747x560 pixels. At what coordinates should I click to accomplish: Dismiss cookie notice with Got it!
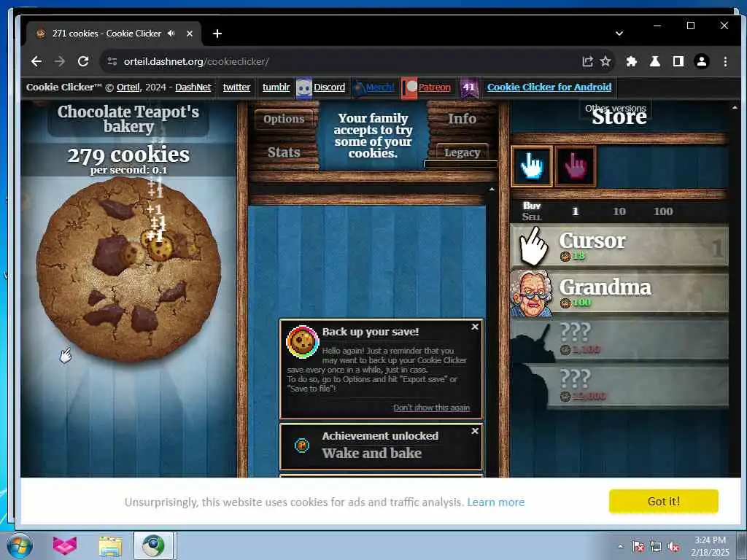tap(664, 502)
